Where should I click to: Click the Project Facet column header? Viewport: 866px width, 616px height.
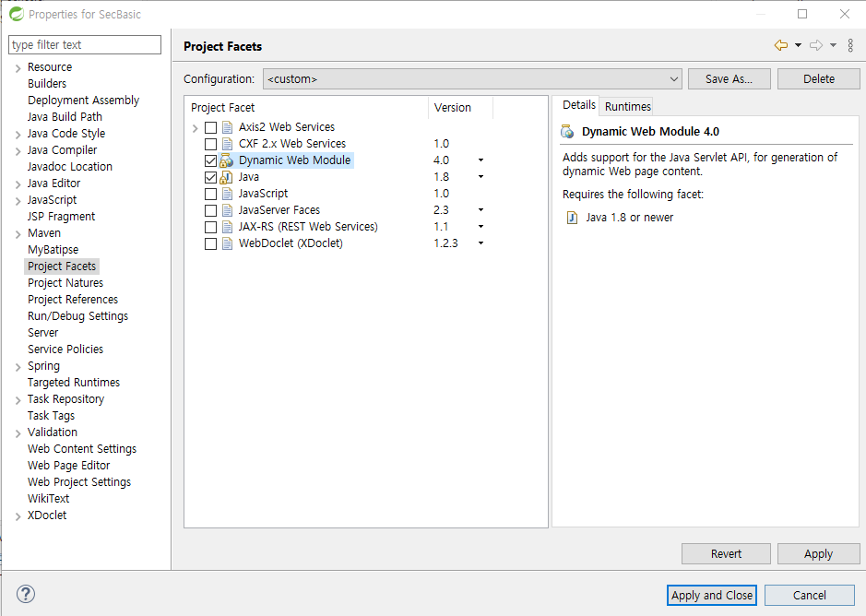pos(306,108)
